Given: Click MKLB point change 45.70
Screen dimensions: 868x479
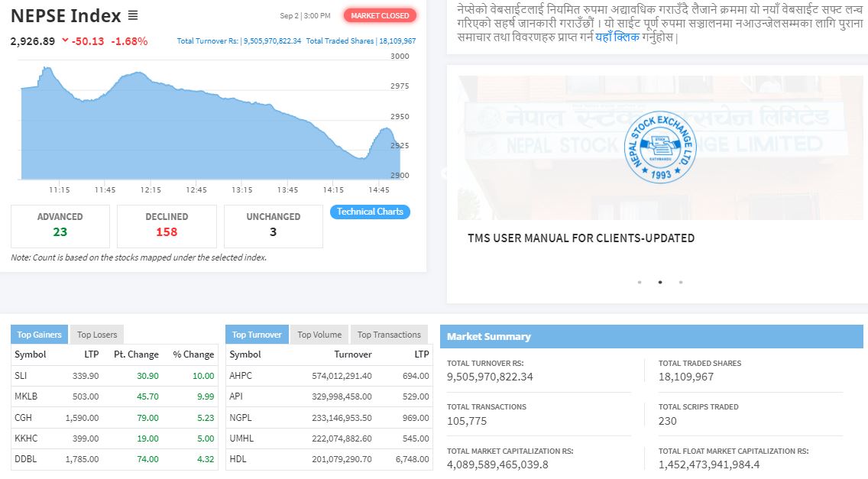Looking at the screenshot, I should coord(147,397).
